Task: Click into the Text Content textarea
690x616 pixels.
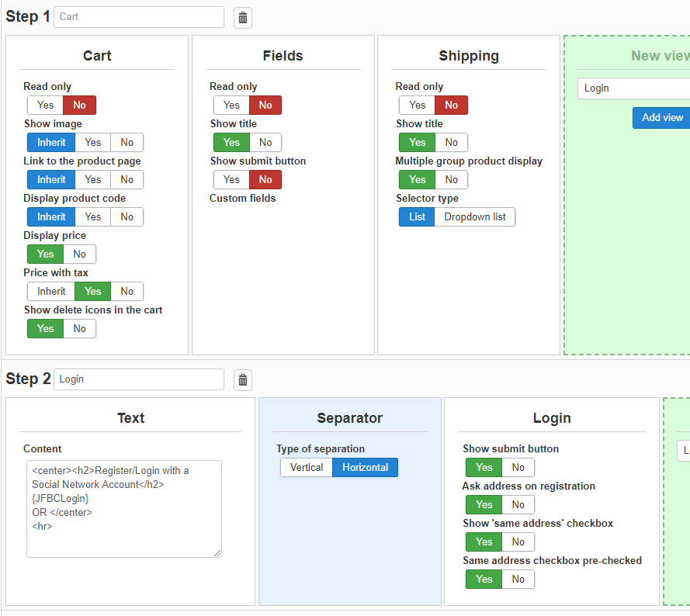Action: pos(124,509)
